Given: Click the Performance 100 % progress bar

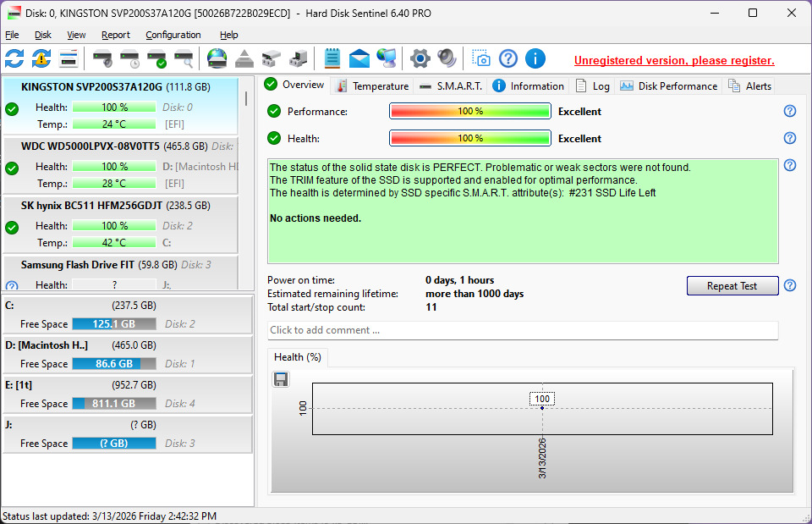Looking at the screenshot, I should tap(469, 111).
